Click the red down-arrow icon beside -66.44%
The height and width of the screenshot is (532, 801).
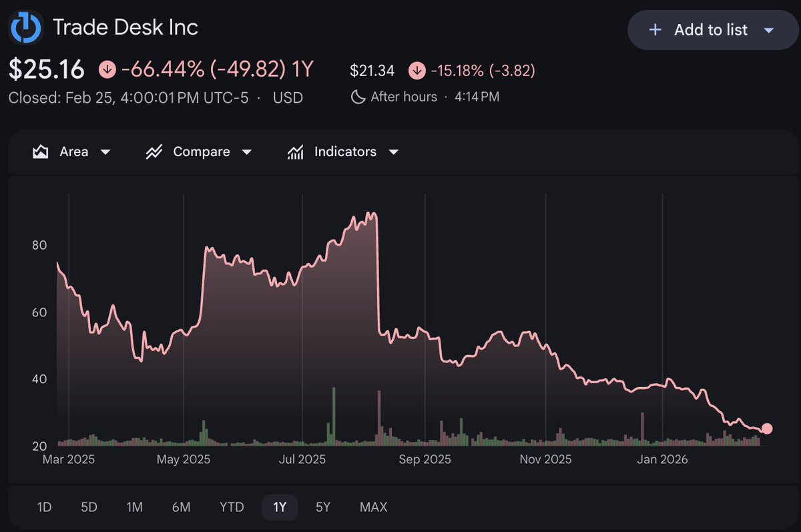tap(107, 69)
